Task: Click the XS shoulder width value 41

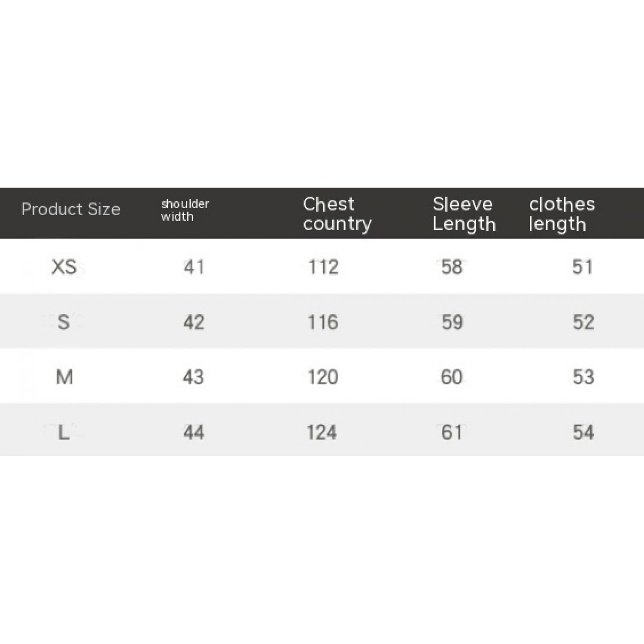Action: pyautogui.click(x=194, y=267)
